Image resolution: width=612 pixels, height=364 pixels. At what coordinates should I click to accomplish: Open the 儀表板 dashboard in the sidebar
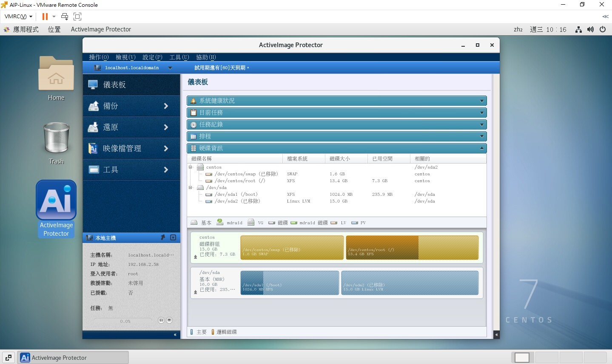coord(114,85)
